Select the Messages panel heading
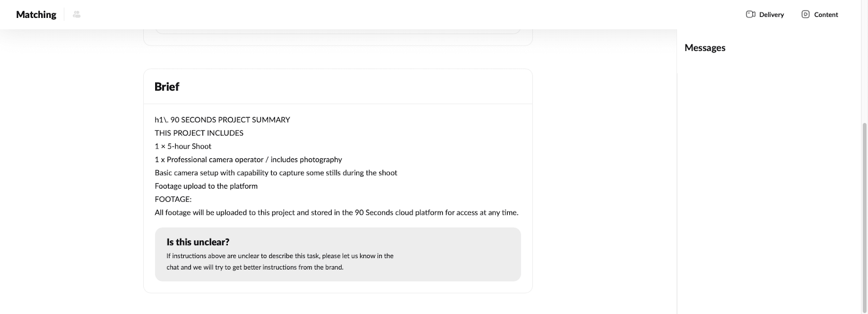The height and width of the screenshot is (314, 868). (705, 48)
